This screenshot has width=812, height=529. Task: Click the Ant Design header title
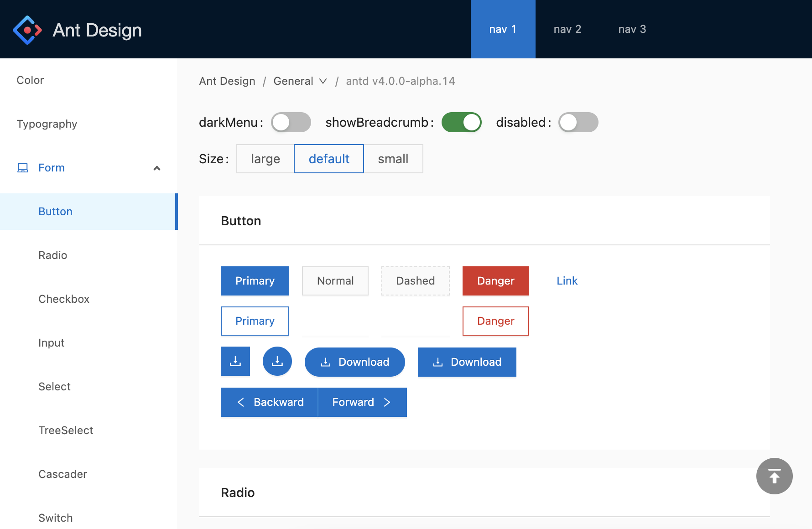pos(97,30)
